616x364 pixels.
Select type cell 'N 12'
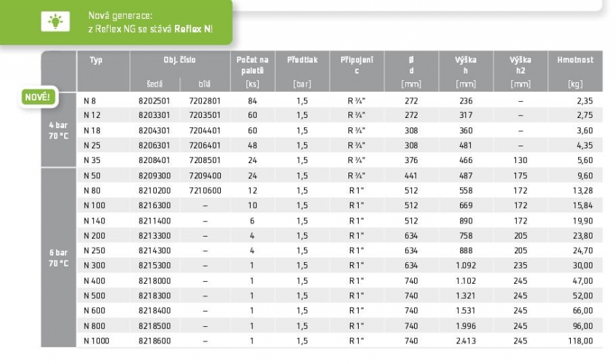(92, 115)
